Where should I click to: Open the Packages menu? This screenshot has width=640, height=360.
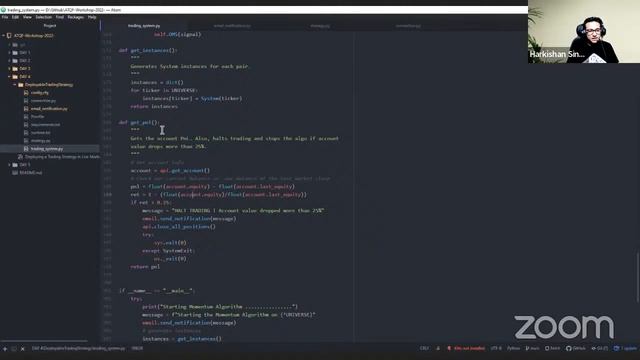click(x=76, y=17)
